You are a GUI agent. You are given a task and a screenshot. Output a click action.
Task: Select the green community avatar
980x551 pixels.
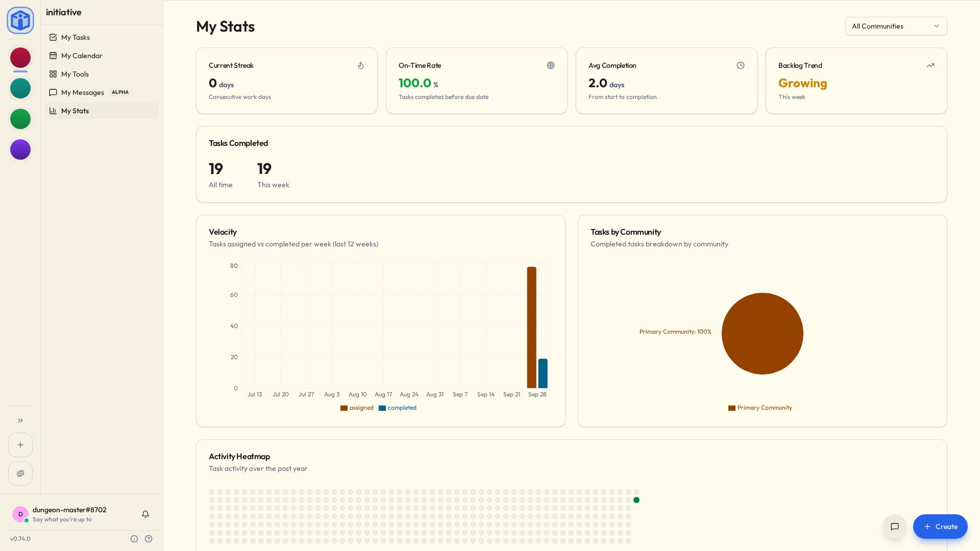pyautogui.click(x=20, y=119)
